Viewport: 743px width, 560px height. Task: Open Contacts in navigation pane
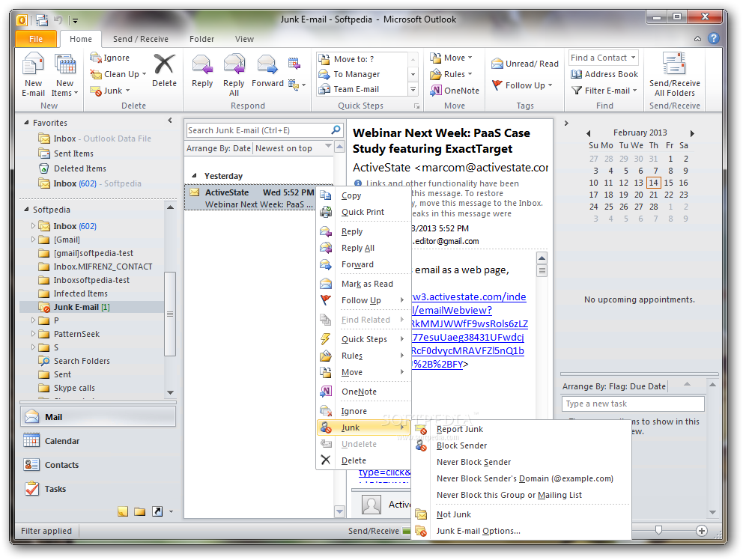tap(98, 465)
